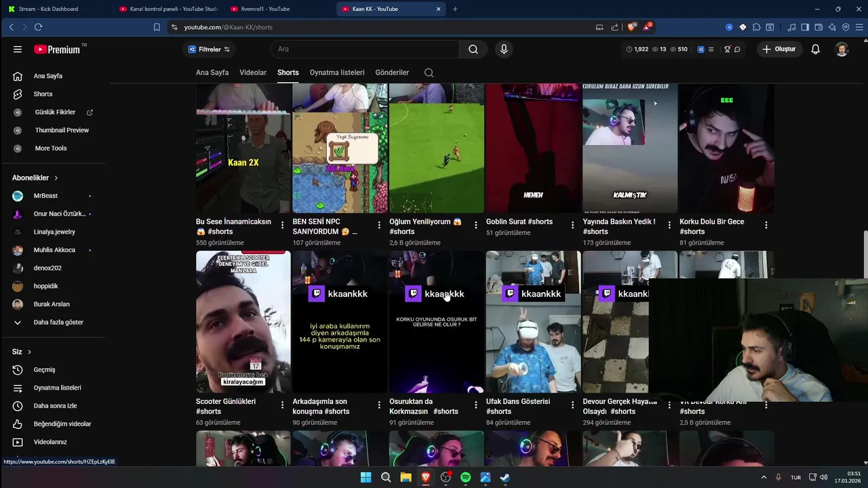Image resolution: width=868 pixels, height=488 pixels.
Task: Open the browser extensions puzzle icon
Action: click(756, 27)
